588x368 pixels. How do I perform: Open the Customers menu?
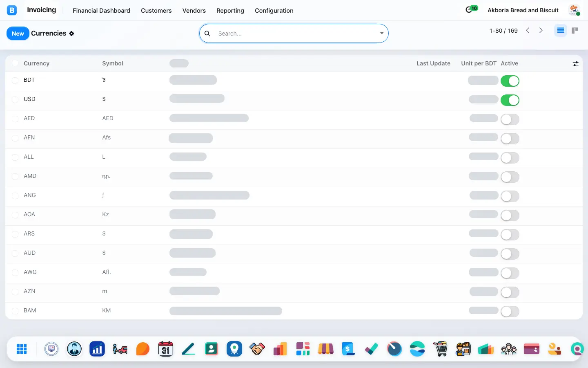point(156,11)
